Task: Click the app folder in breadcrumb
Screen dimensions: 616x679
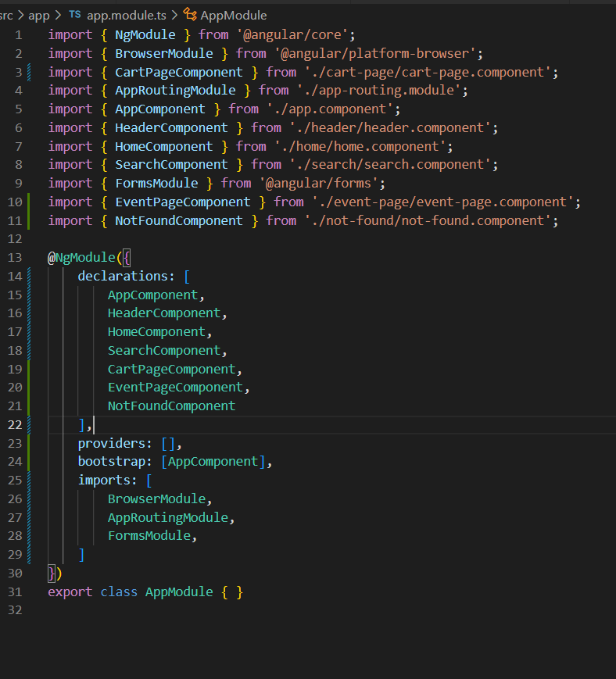Action: coord(39,16)
